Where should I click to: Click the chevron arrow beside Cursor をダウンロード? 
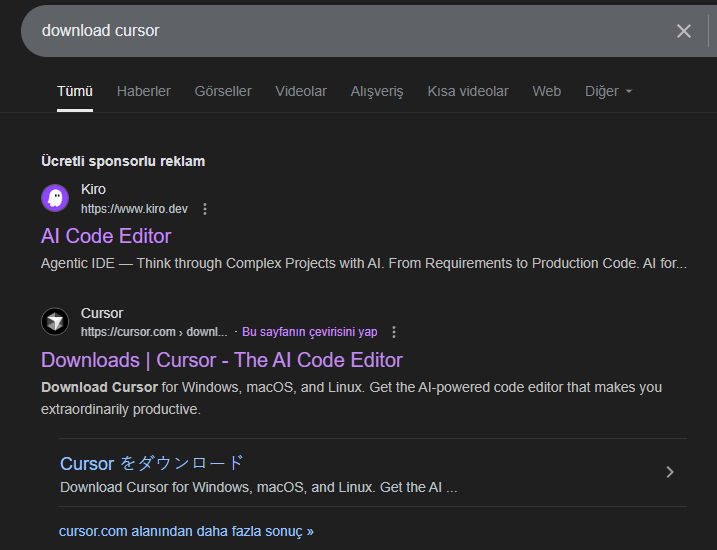click(670, 472)
